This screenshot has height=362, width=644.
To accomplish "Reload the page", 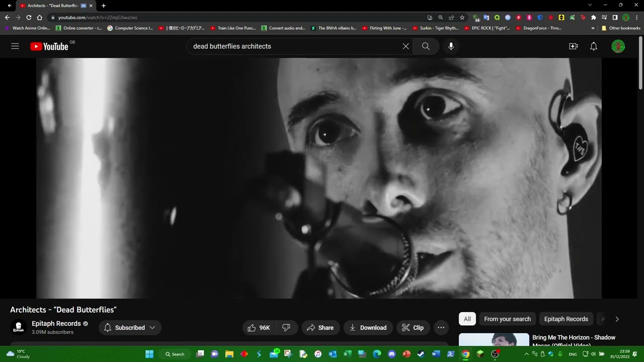I will pyautogui.click(x=29, y=17).
